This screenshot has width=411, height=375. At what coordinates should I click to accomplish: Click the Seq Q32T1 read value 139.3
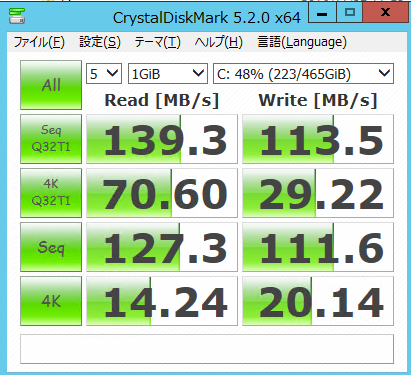pos(162,139)
